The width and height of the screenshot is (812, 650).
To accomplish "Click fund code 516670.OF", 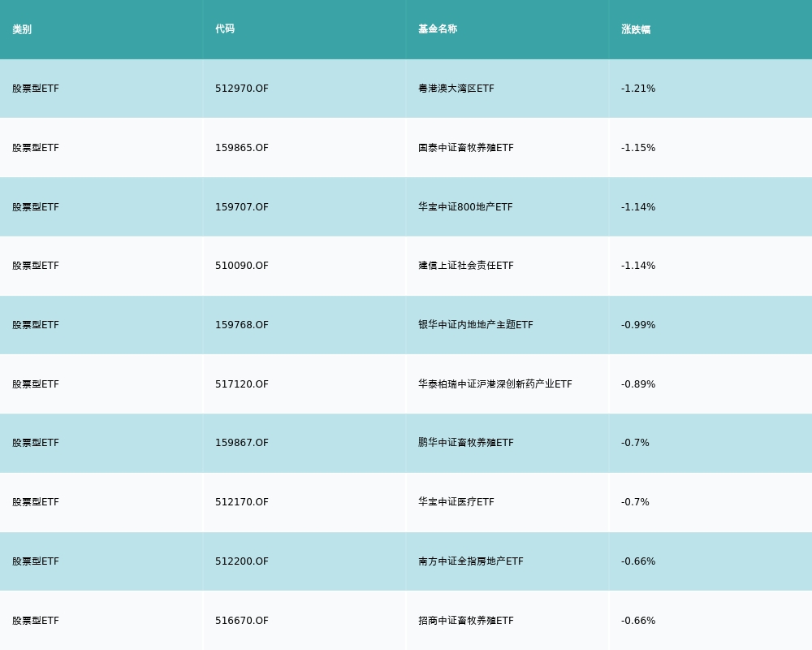I will click(242, 621).
